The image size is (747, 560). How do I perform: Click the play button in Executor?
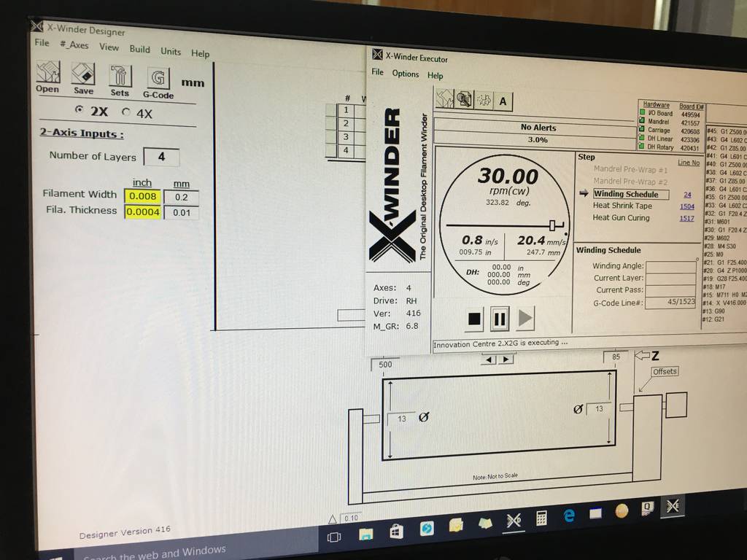click(x=525, y=318)
